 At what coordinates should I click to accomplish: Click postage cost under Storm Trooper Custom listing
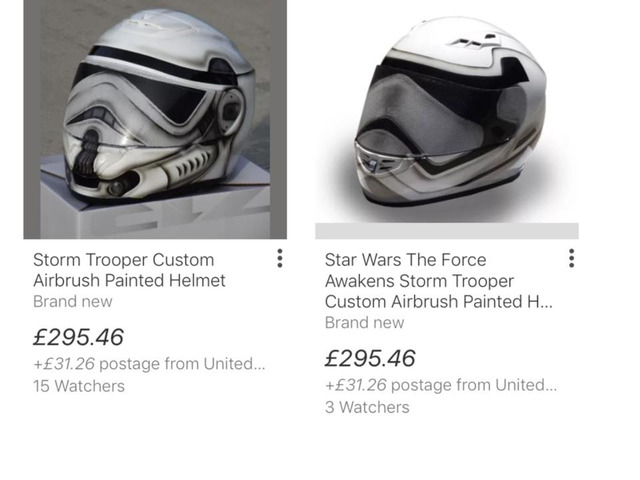149,363
